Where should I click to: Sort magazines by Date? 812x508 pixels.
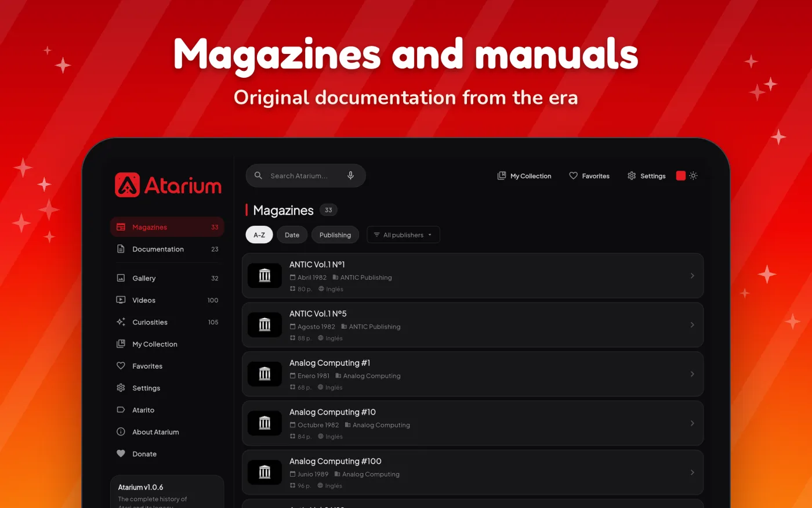[292, 235]
